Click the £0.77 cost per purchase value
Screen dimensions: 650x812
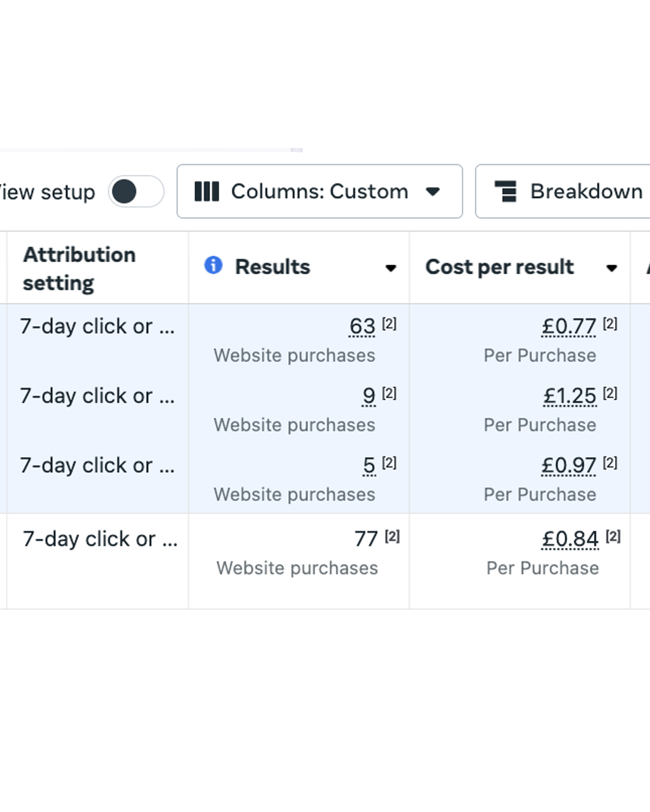569,327
